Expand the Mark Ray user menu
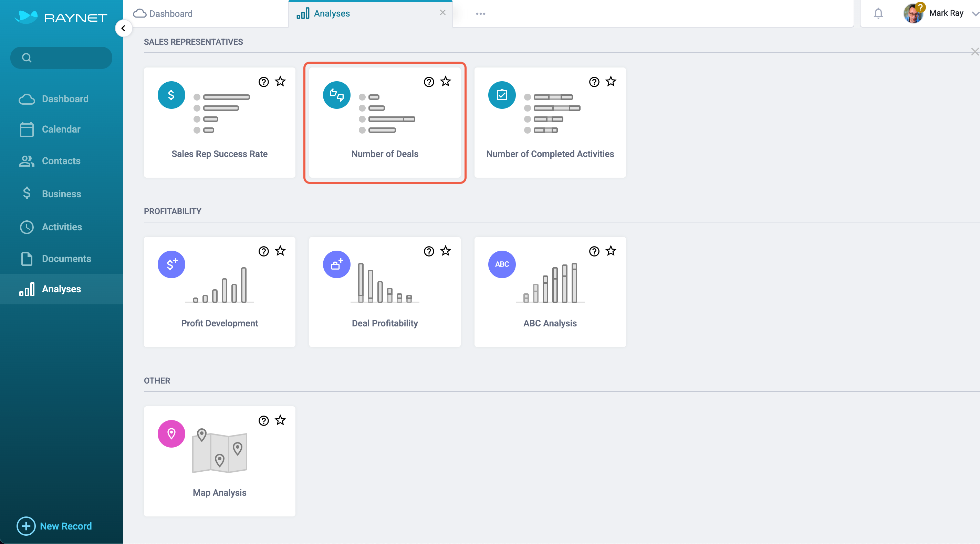Image resolution: width=980 pixels, height=544 pixels. (975, 14)
